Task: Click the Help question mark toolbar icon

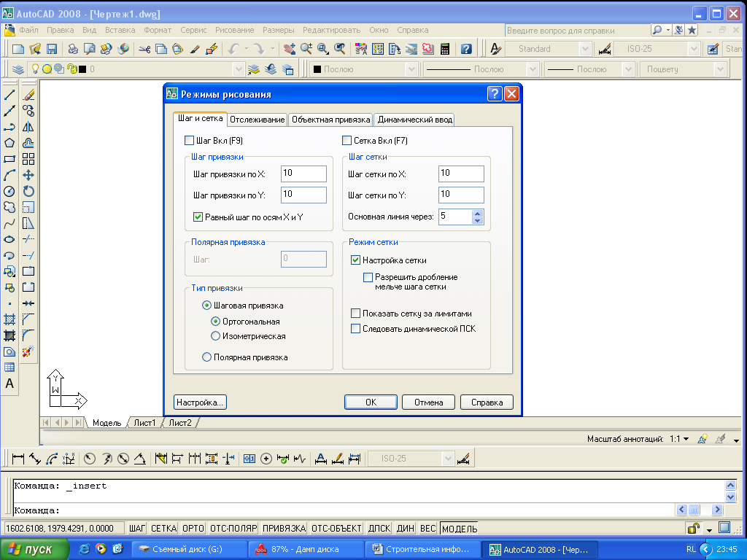Action: tap(466, 49)
